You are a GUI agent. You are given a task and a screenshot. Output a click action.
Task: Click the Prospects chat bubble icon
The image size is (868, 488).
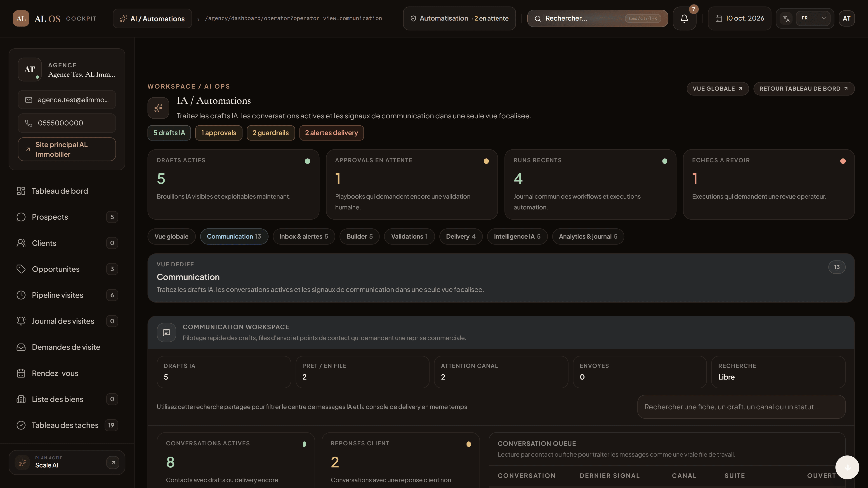[21, 217]
